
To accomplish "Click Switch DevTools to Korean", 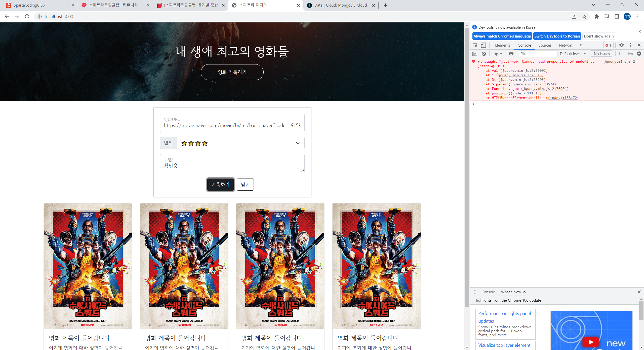I will [x=557, y=36].
